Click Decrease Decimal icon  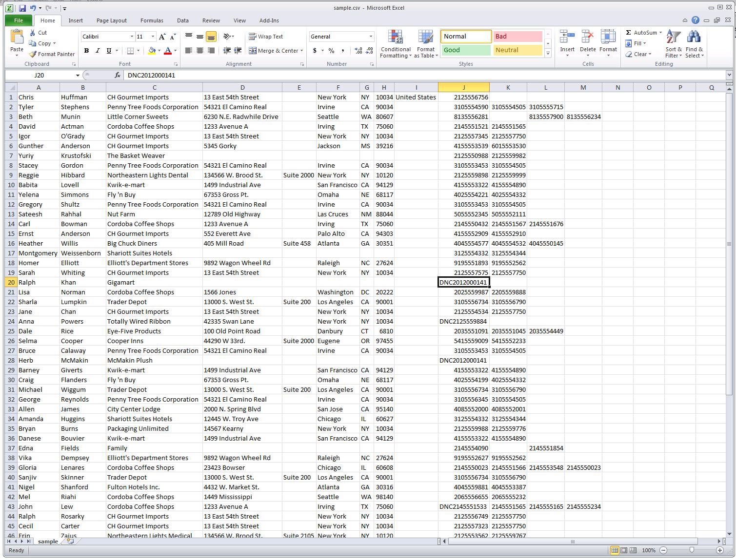click(x=370, y=51)
